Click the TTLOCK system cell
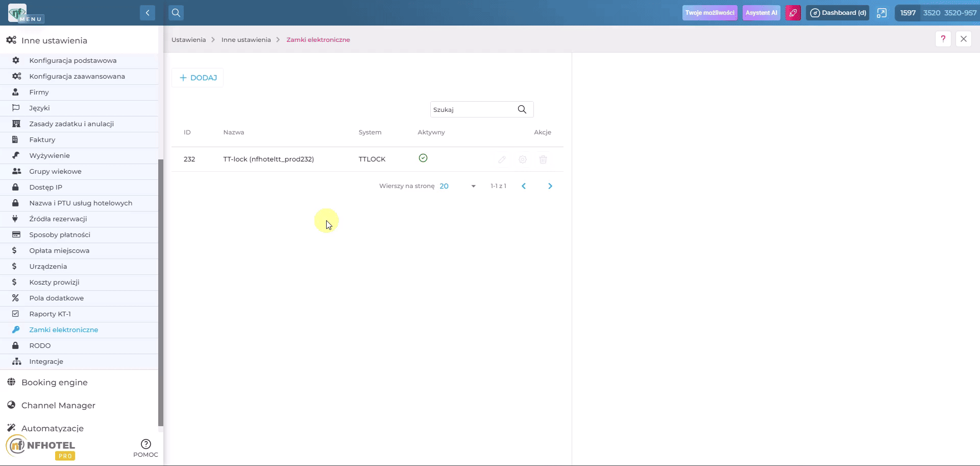The width and height of the screenshot is (980, 466). click(372, 159)
